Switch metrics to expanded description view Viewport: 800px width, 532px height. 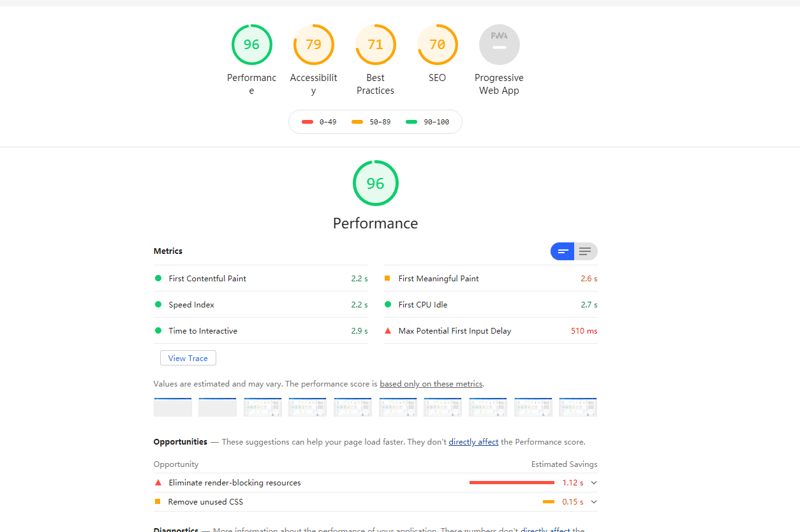586,251
